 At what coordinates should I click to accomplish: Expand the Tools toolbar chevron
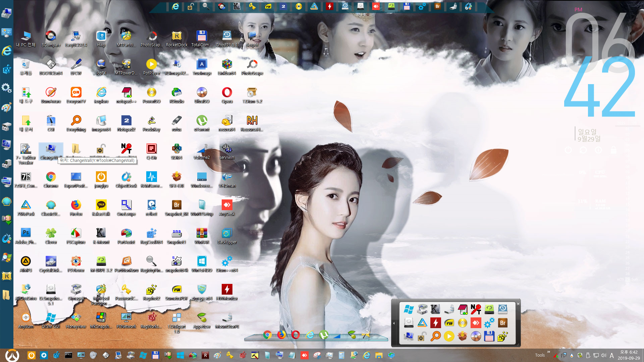click(x=549, y=352)
